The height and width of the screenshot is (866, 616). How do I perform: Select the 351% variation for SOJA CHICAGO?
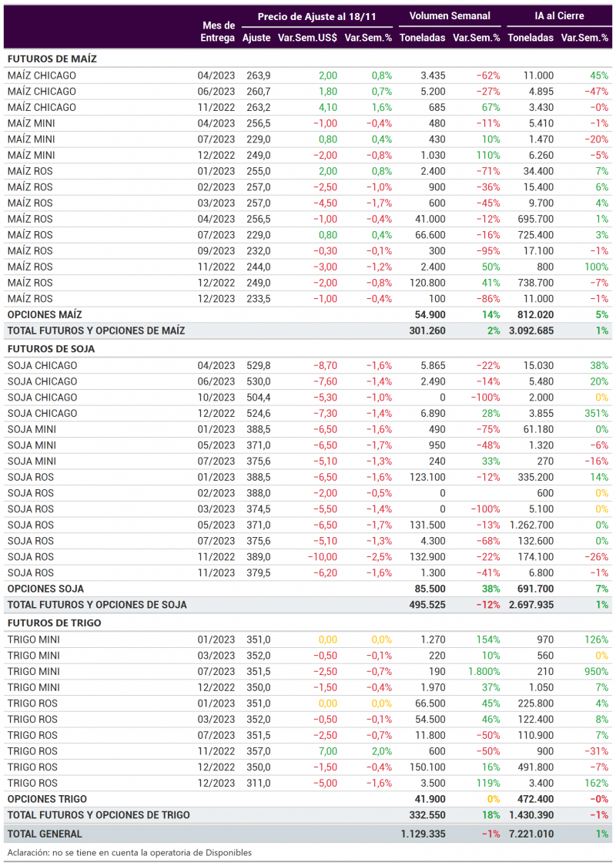coord(597,413)
